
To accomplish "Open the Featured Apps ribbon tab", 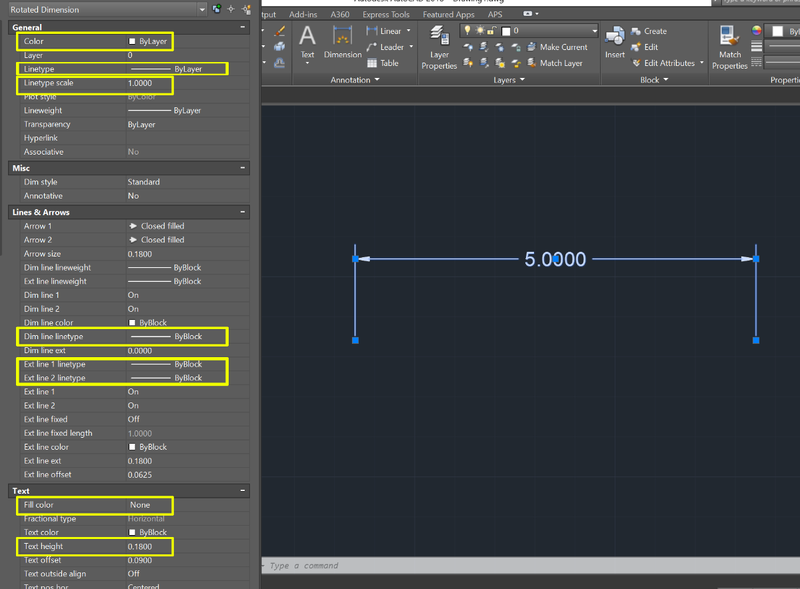I will [447, 14].
